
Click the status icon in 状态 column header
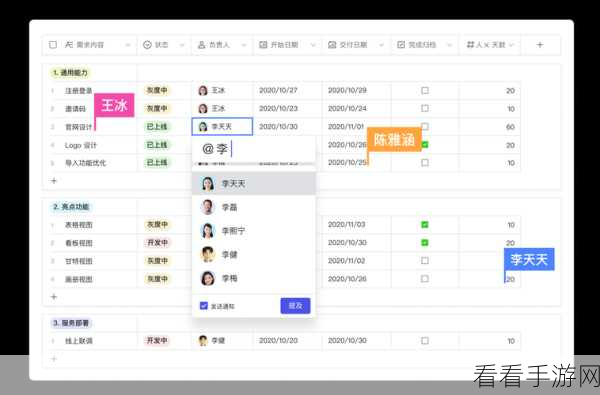(x=147, y=45)
